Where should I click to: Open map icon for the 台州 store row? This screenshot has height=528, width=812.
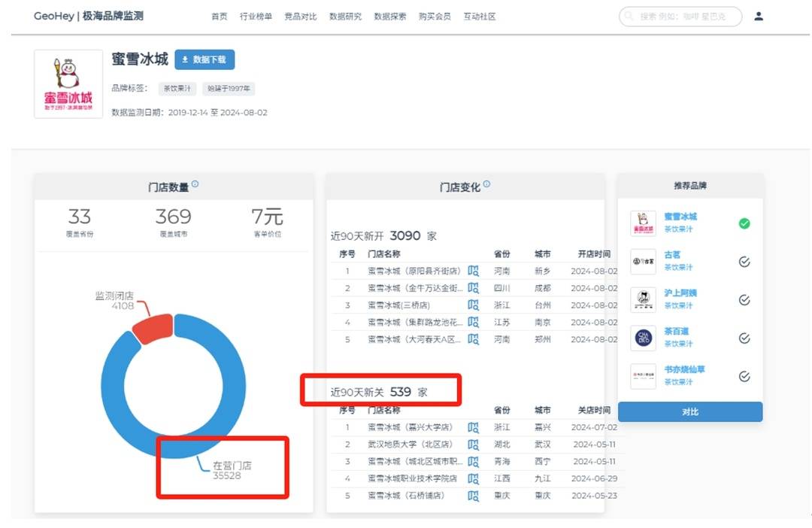click(474, 305)
